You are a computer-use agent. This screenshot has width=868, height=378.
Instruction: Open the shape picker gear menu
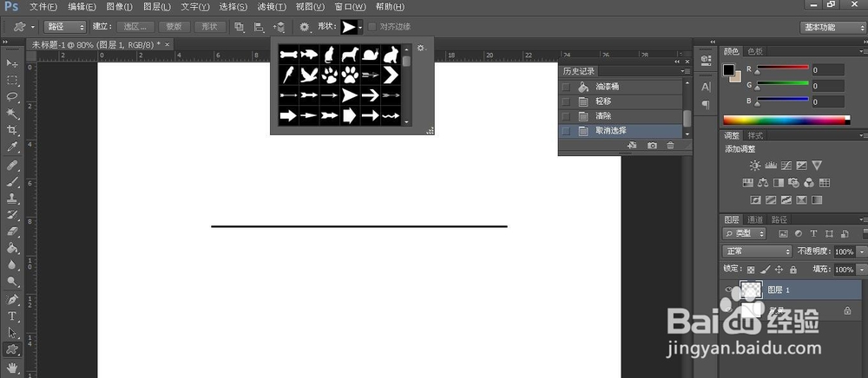pyautogui.click(x=421, y=49)
